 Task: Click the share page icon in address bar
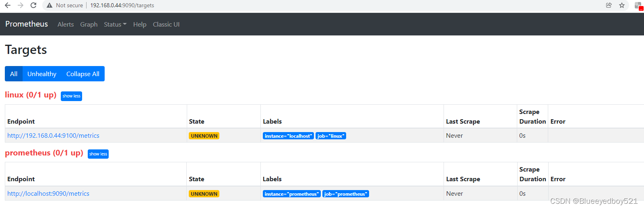coord(609,5)
